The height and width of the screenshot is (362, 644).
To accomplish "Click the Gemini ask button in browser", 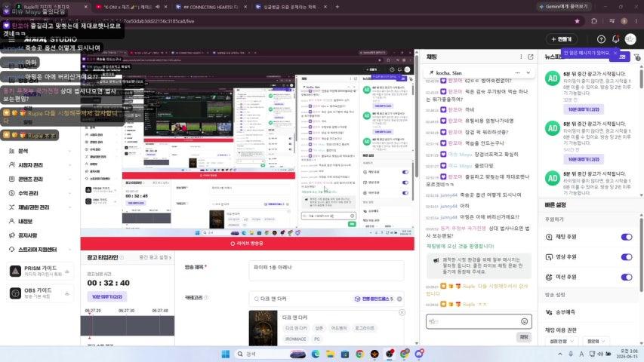I will click(563, 7).
